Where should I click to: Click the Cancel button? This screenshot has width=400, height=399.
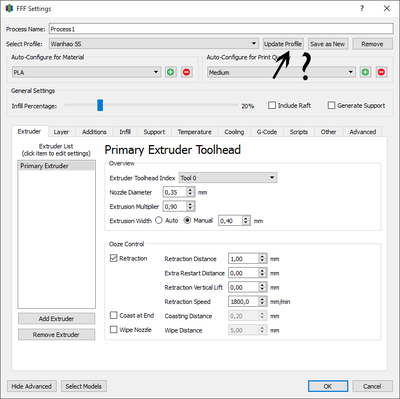pos(372,386)
